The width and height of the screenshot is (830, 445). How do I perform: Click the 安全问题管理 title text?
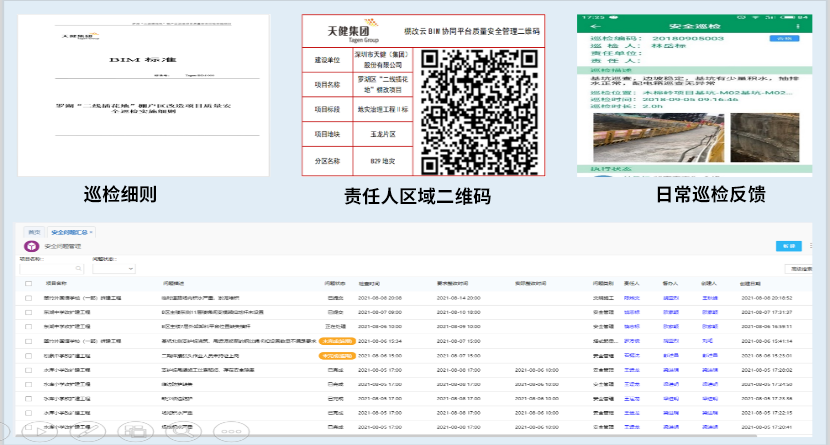coord(62,247)
